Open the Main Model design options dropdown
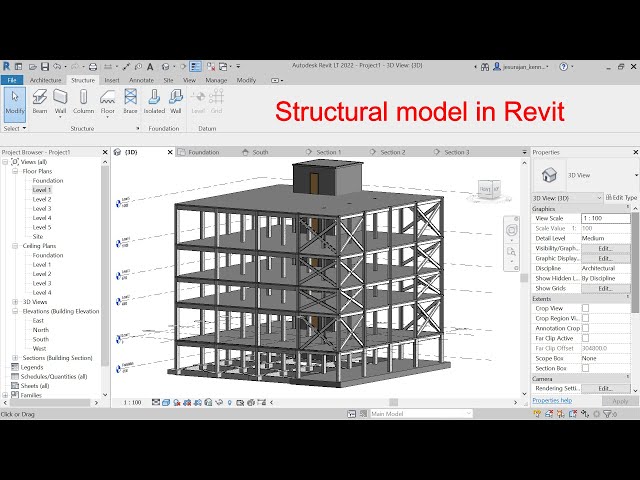This screenshot has width=640, height=480. point(421,414)
